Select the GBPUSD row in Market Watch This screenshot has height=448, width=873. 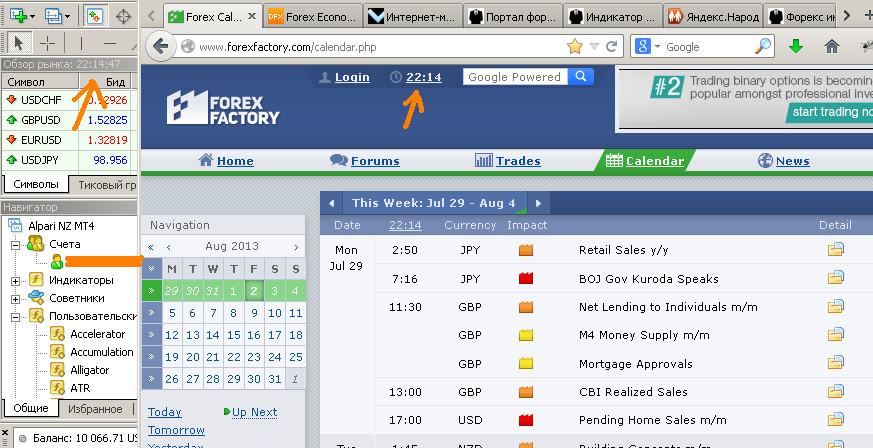(67, 120)
